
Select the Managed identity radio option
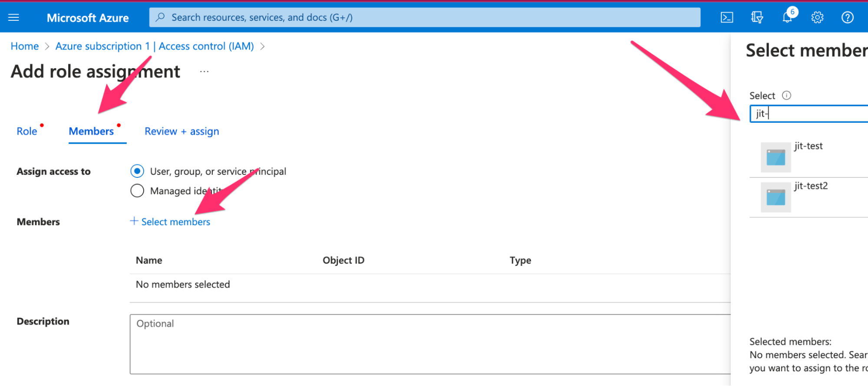pos(137,191)
